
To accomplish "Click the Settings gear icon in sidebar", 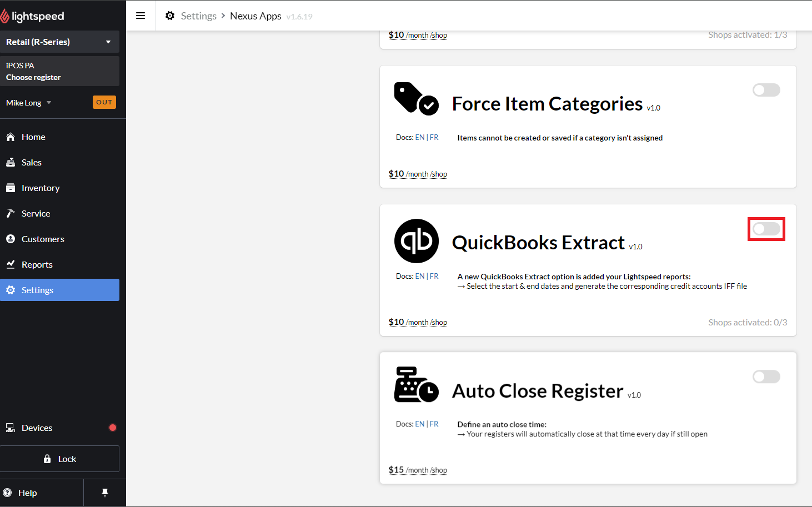I will (10, 290).
